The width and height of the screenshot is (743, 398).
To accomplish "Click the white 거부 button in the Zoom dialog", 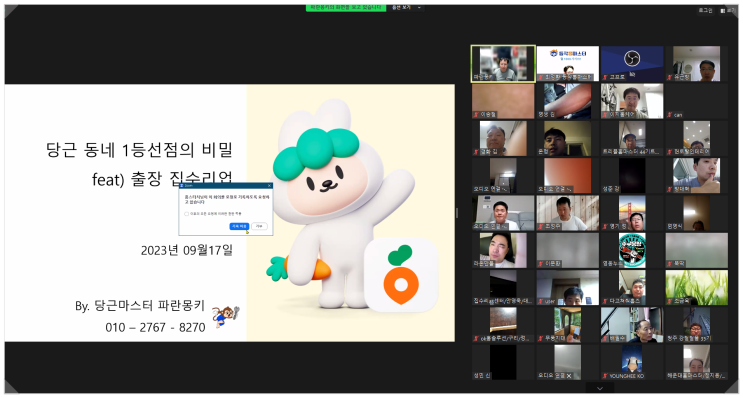I will pyautogui.click(x=259, y=226).
